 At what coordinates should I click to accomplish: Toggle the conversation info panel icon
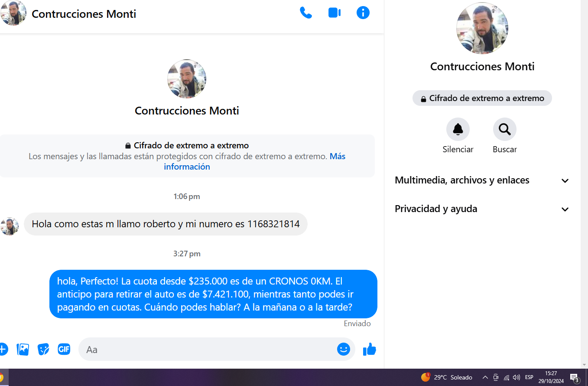[x=363, y=13]
